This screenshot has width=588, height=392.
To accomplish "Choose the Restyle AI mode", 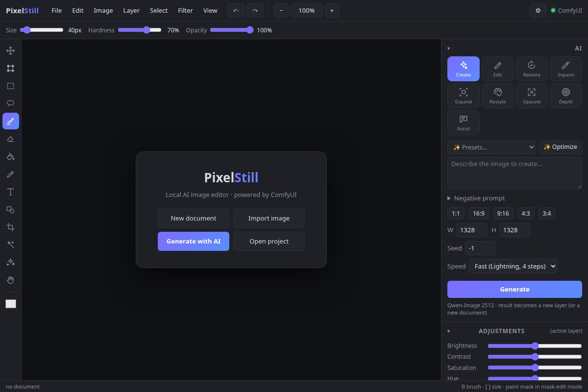I will (497, 96).
